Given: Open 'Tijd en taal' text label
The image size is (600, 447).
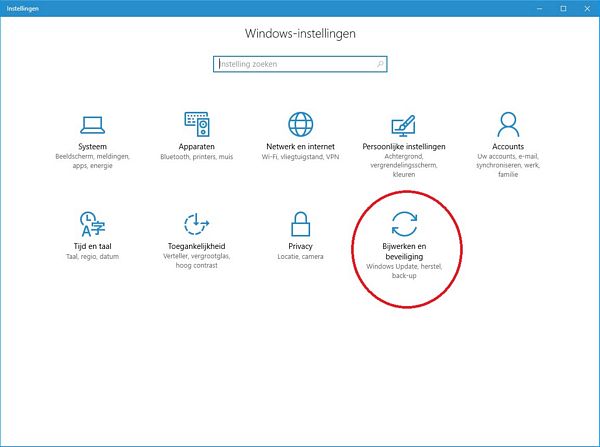Looking at the screenshot, I should pyautogui.click(x=92, y=246).
